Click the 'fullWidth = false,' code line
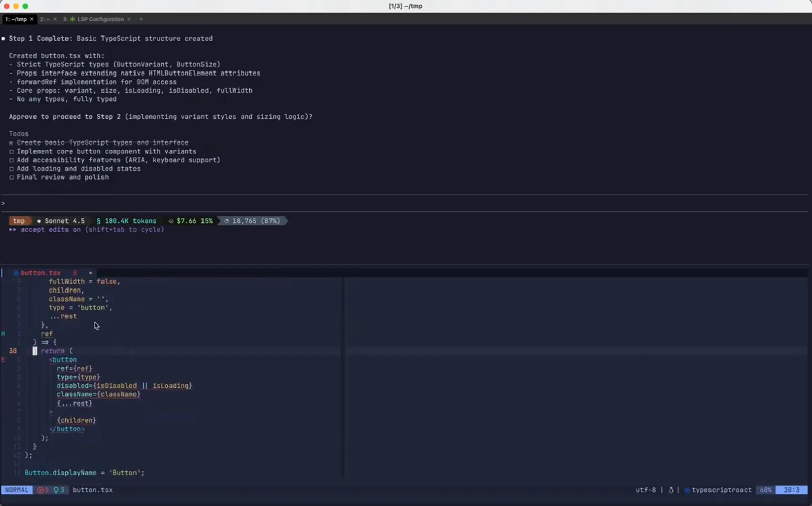Screen dimensions: 812x506 (x=84, y=281)
